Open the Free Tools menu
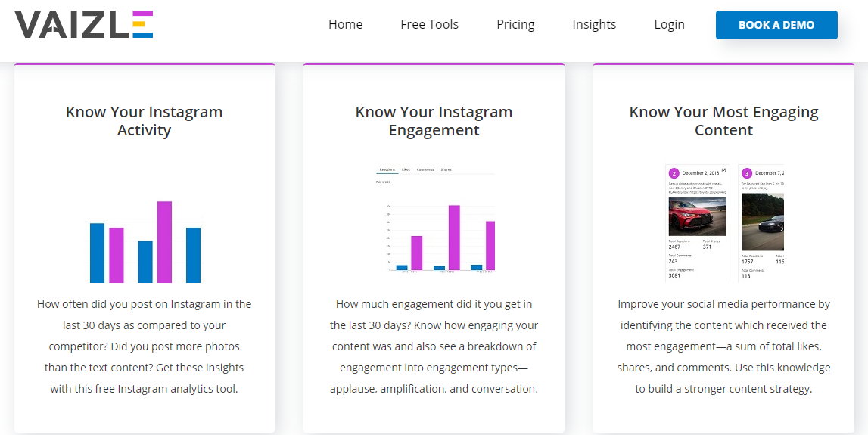The image size is (868, 435). (429, 25)
